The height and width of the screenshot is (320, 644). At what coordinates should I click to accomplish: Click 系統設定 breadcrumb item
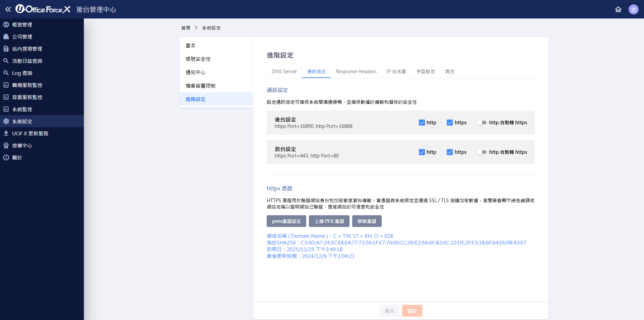coord(211,28)
